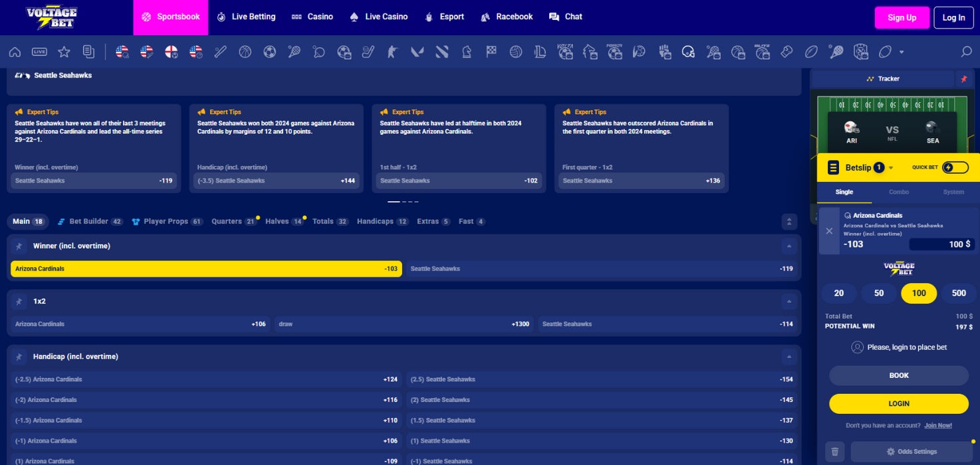Select the soccer ball sport icon
Screen dimensions: 980x465
click(x=269, y=52)
